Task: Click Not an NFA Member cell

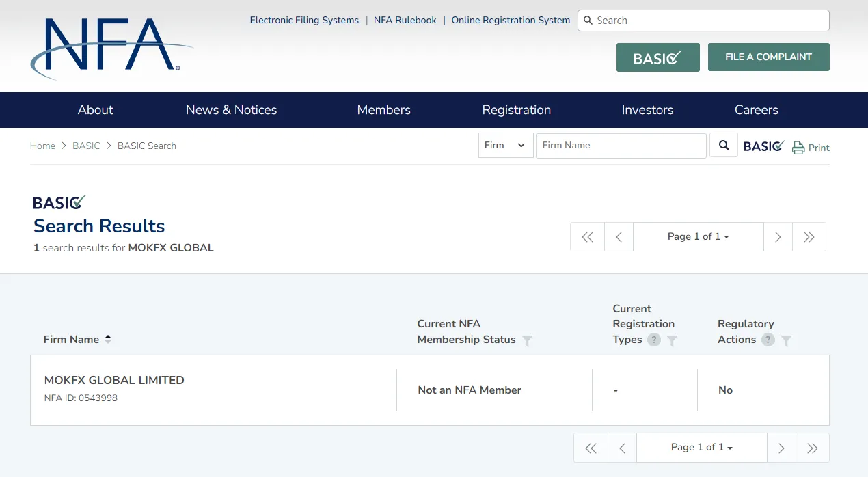Action: tap(470, 390)
